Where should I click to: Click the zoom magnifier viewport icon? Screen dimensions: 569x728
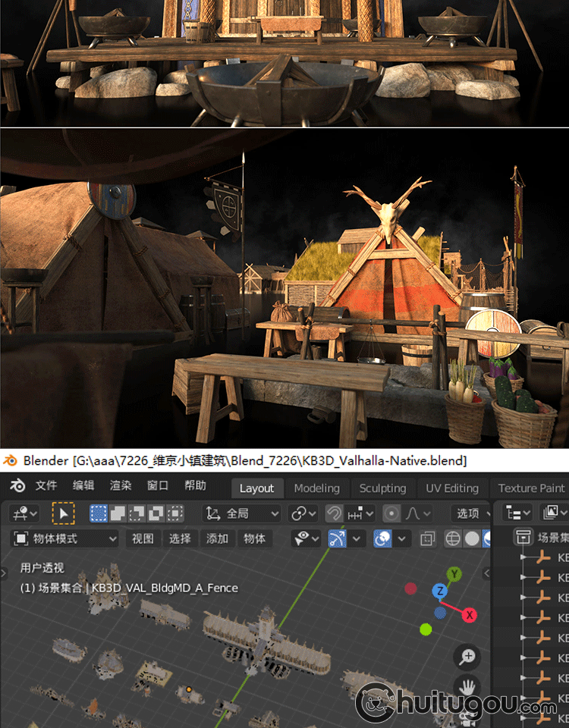[468, 657]
